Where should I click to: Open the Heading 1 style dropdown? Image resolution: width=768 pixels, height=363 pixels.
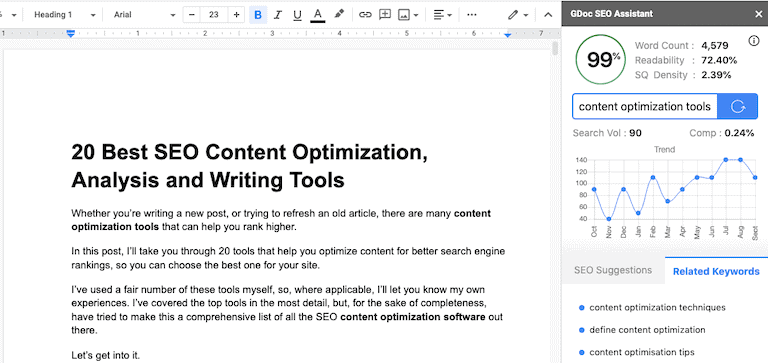tap(65, 15)
